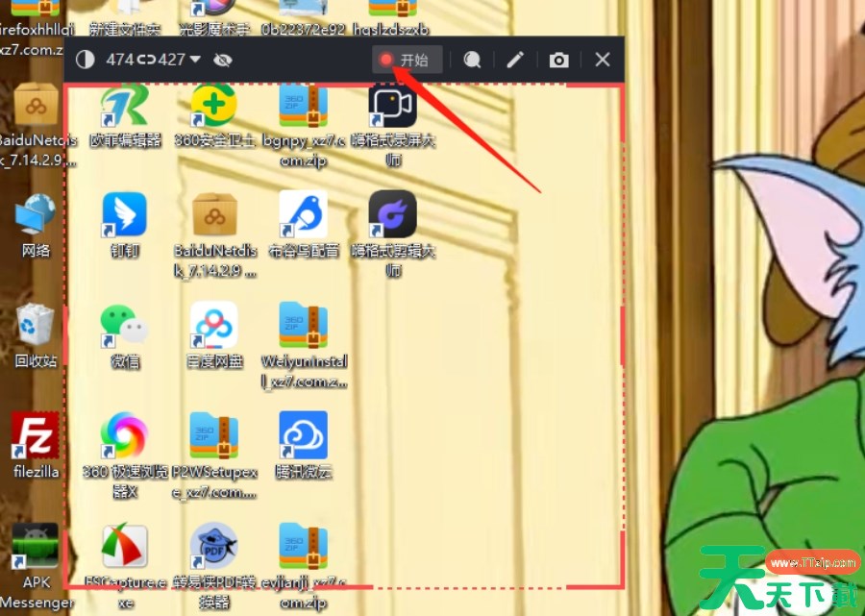The width and height of the screenshot is (865, 616).
Task: Open 360安全卫士 desktop icon
Action: point(214,117)
